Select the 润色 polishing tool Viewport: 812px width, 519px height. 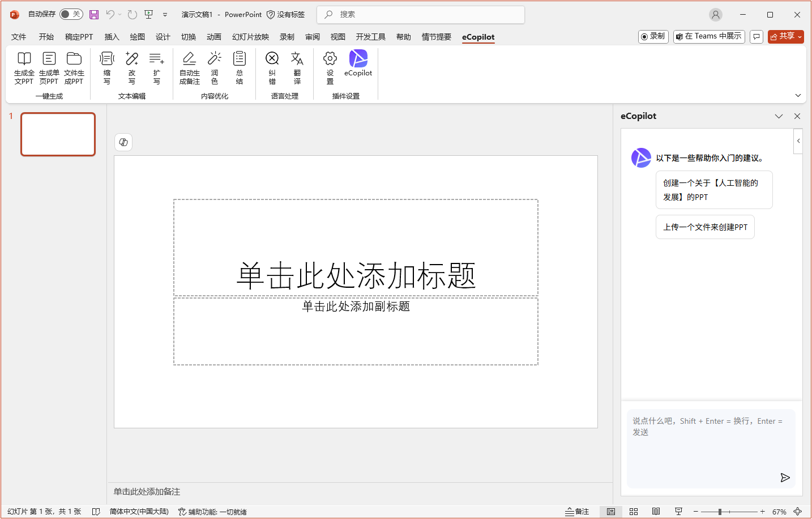point(215,68)
